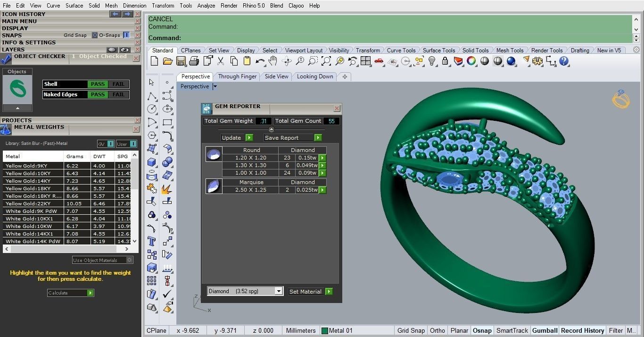Click the Zoom Extents icon

pyautogui.click(x=326, y=61)
